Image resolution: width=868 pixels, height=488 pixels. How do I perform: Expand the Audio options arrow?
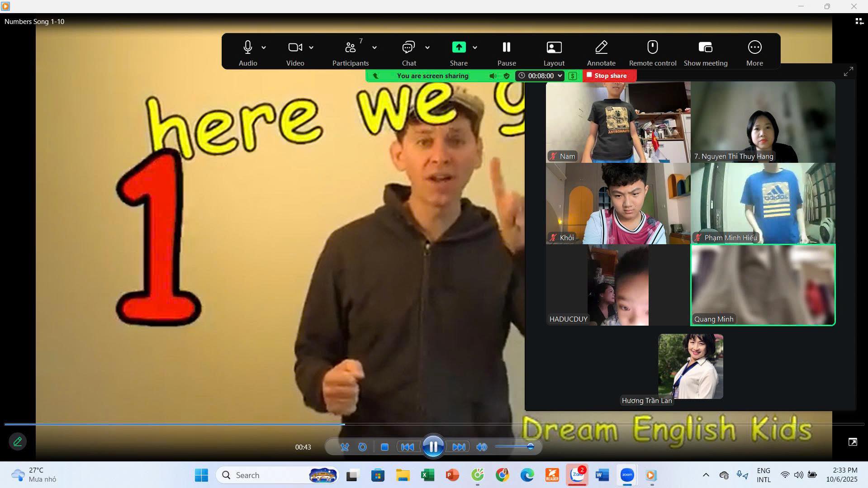(x=264, y=47)
